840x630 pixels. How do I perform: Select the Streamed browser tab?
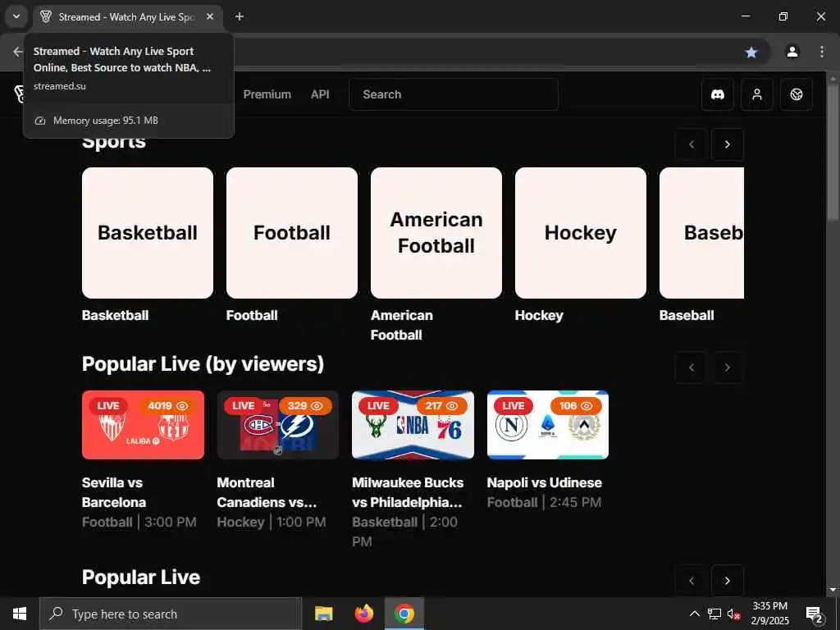(128, 16)
